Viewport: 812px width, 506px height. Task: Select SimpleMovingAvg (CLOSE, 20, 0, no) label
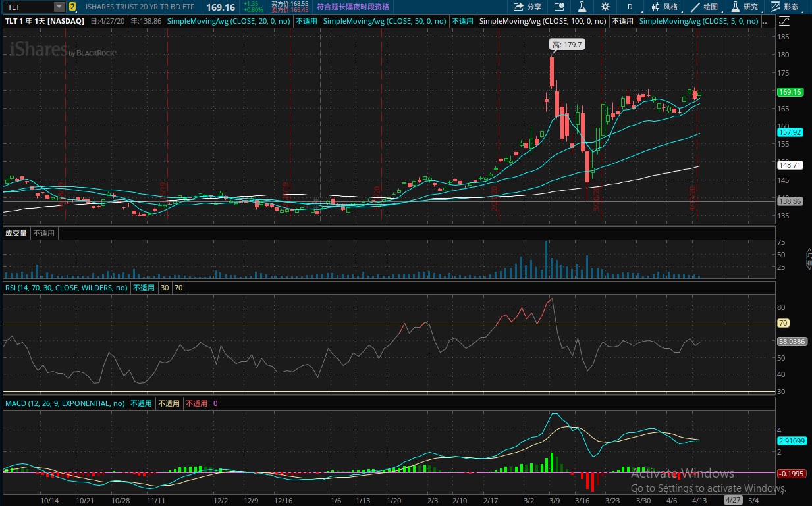pyautogui.click(x=229, y=21)
